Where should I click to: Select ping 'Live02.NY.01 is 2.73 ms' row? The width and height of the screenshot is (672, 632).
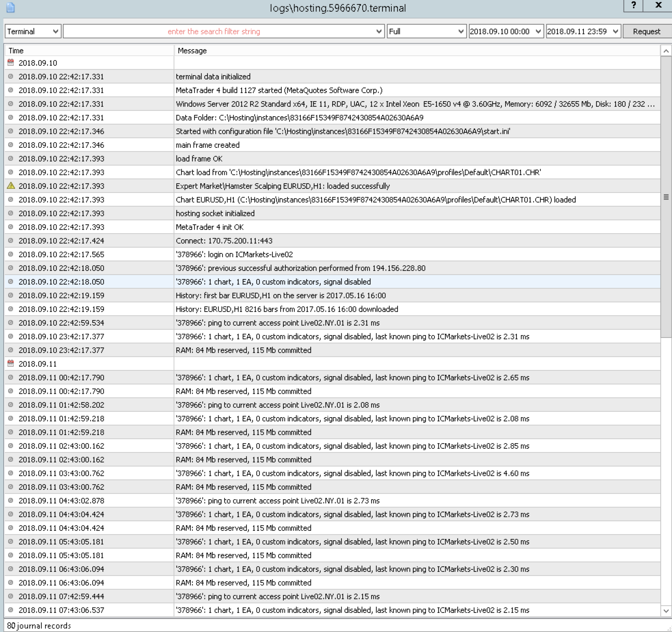[x=332, y=500]
